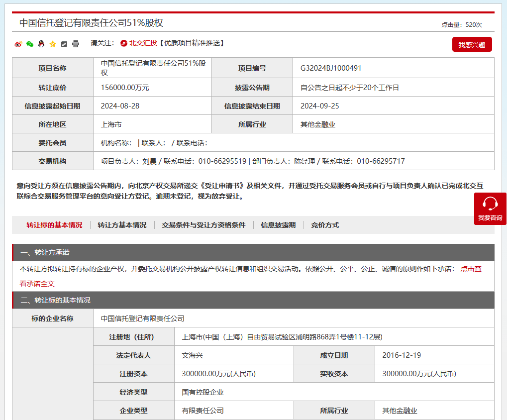The image size is (507, 420).
Task: Click the 有限责任公司 enterprise type value
Action: tap(203, 411)
